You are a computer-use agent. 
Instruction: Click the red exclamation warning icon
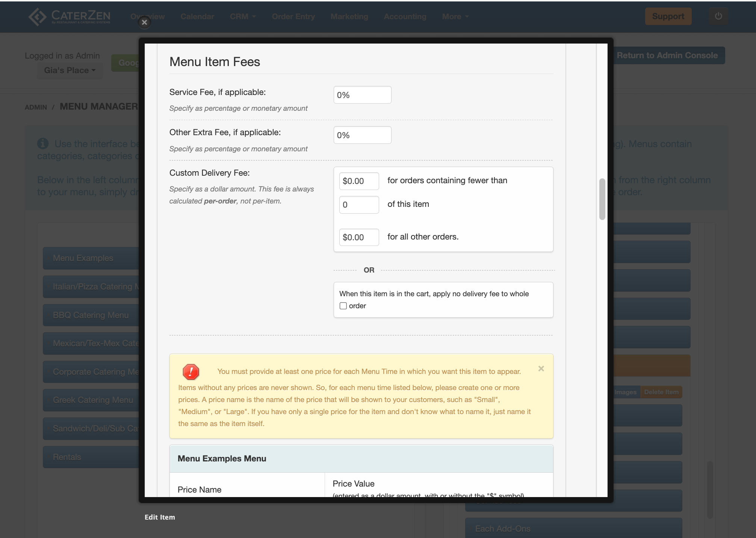pyautogui.click(x=191, y=372)
